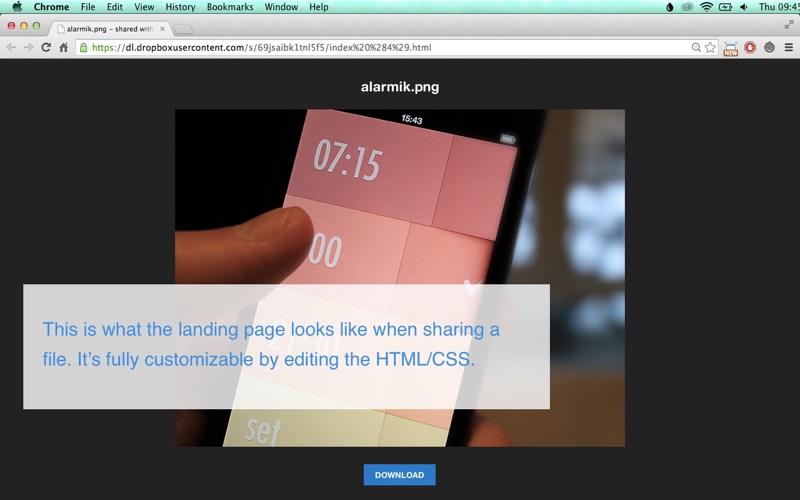Open the extension with the NEW badge

coord(730,48)
